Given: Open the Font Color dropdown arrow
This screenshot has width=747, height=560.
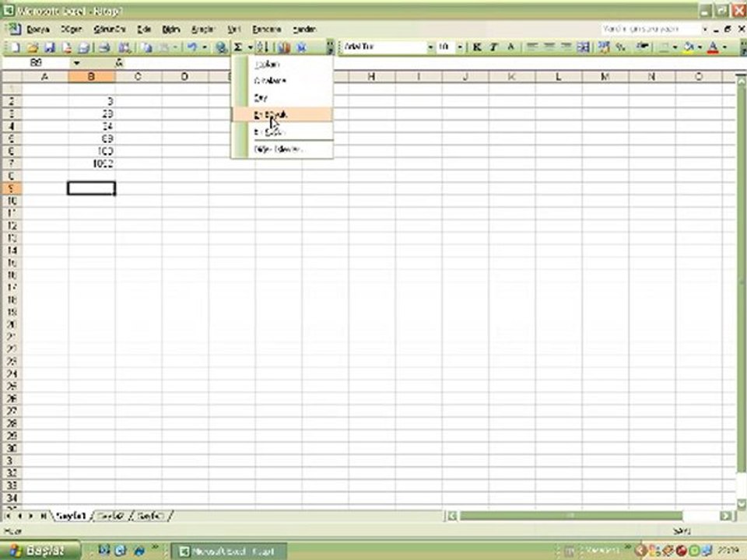Looking at the screenshot, I should coord(724,47).
